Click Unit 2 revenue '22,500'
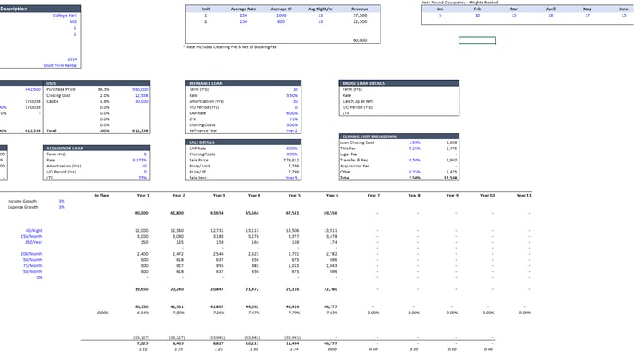Viewport: 644px width, 352px height. pos(360,21)
